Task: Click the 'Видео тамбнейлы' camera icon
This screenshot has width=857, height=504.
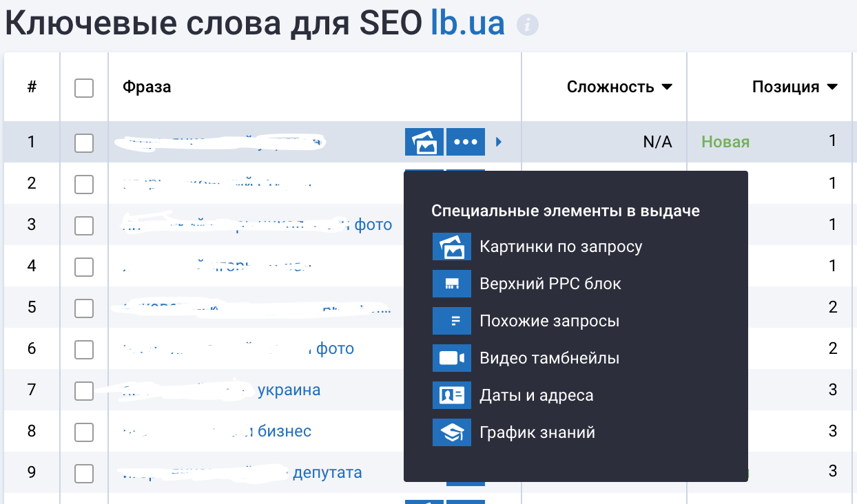Action: click(x=452, y=358)
